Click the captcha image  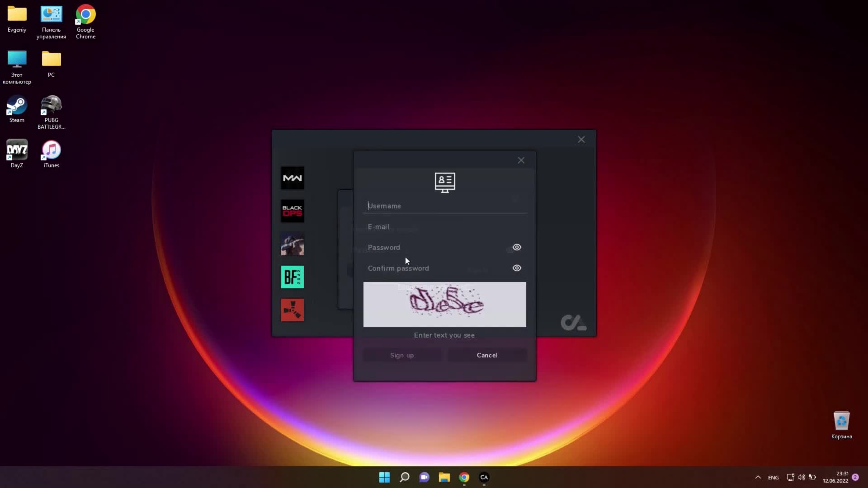click(x=445, y=305)
